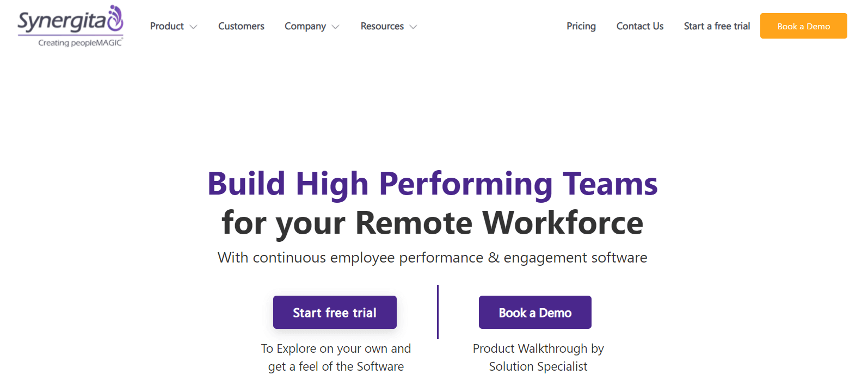Open the Customers page
This screenshot has height=381, width=868.
[241, 26]
